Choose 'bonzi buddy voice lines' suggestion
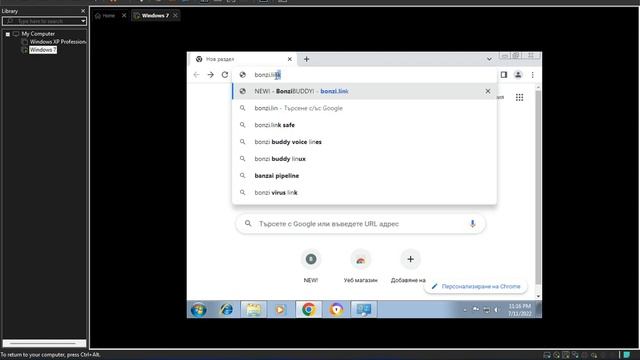640x360 pixels. (364, 142)
